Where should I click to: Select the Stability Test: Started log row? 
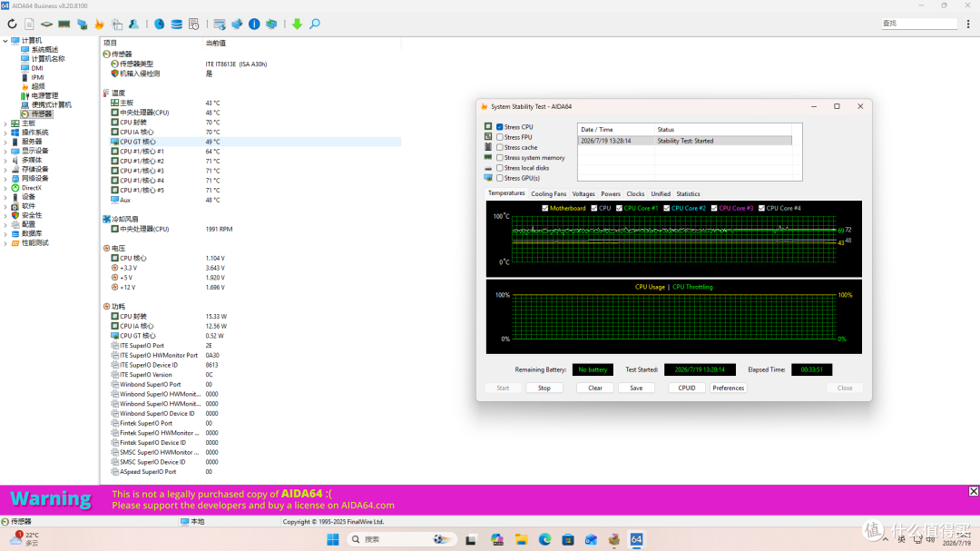[684, 141]
